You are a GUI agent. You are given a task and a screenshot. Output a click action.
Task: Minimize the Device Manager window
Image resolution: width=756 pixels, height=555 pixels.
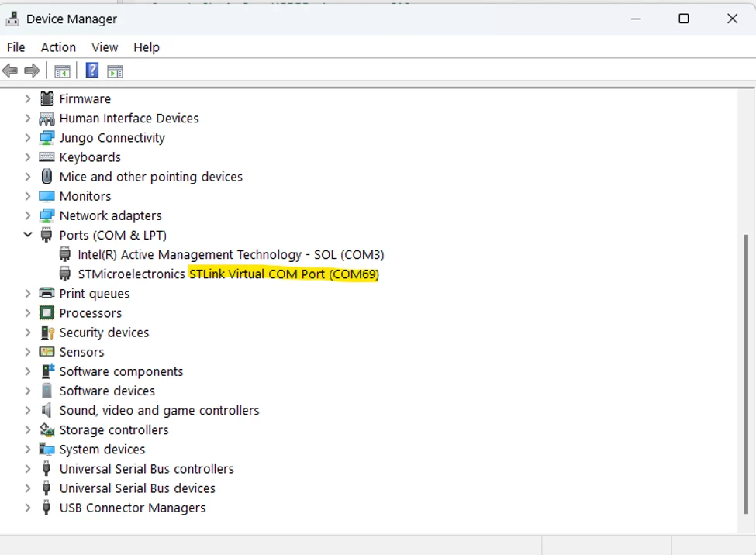click(x=636, y=19)
